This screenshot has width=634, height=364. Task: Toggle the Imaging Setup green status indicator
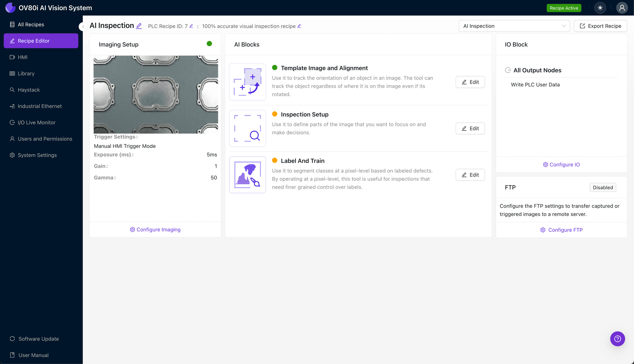point(209,44)
